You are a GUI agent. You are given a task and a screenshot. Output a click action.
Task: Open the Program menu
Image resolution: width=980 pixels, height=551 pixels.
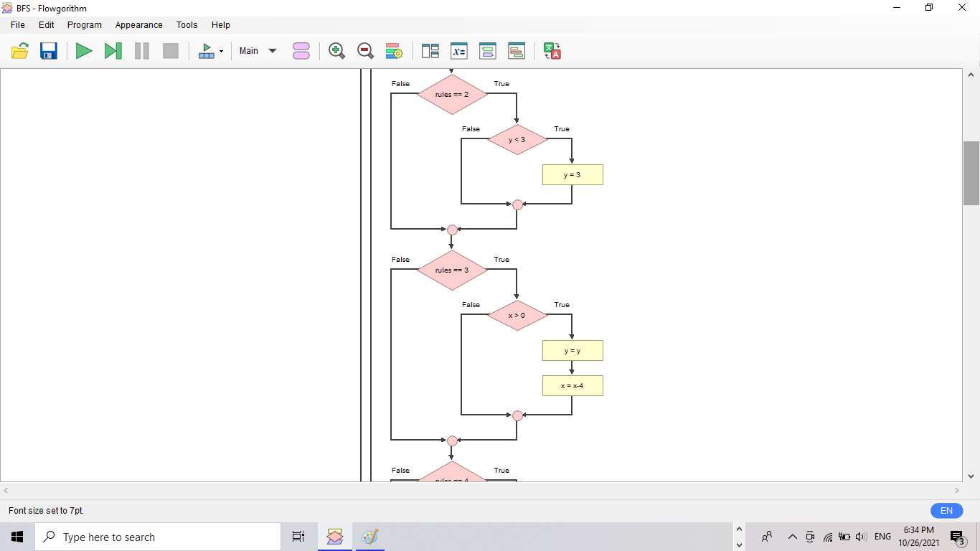(x=85, y=24)
